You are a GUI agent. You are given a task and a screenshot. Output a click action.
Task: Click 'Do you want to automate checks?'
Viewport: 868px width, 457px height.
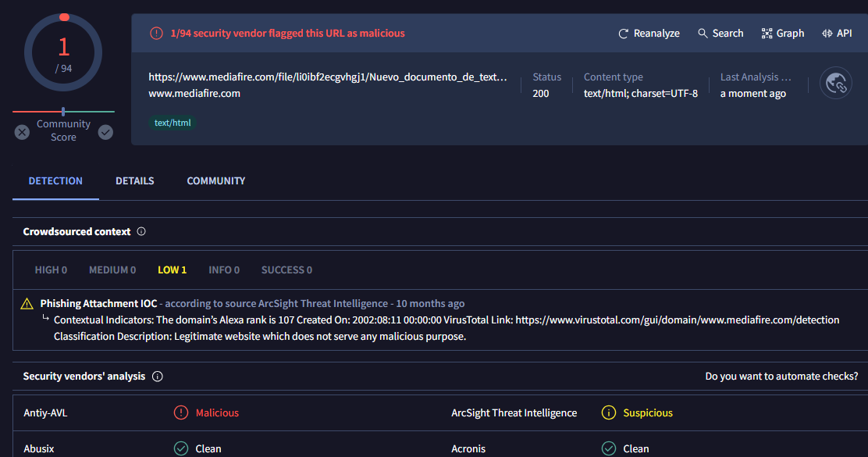click(781, 376)
